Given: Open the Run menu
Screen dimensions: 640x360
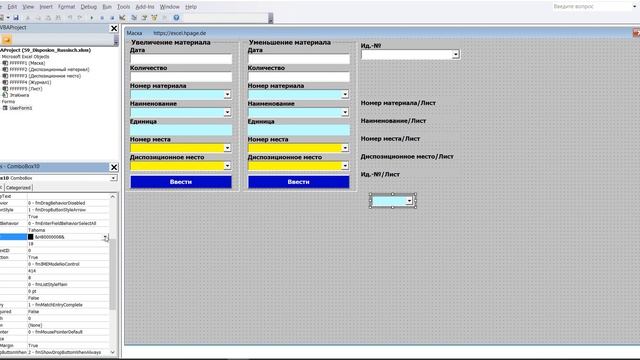Looking at the screenshot, I should 107,7.
